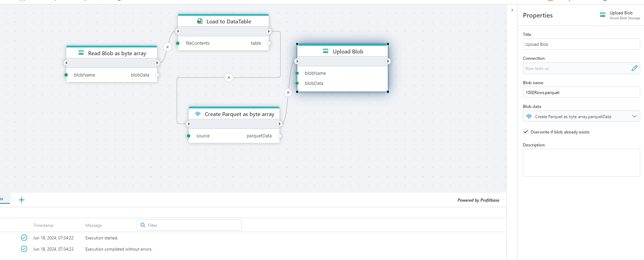Click the Title input field

pyautogui.click(x=581, y=44)
